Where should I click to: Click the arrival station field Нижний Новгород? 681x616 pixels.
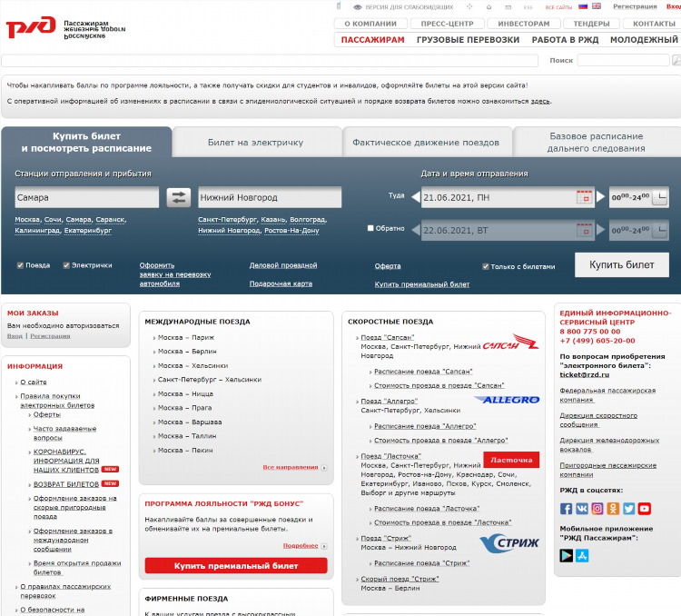270,197
